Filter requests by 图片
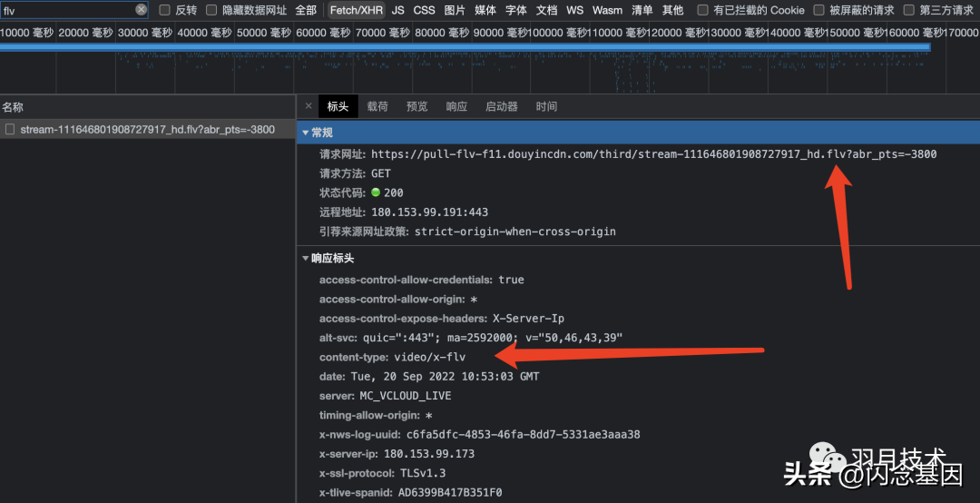The width and height of the screenshot is (980, 503). click(x=455, y=10)
